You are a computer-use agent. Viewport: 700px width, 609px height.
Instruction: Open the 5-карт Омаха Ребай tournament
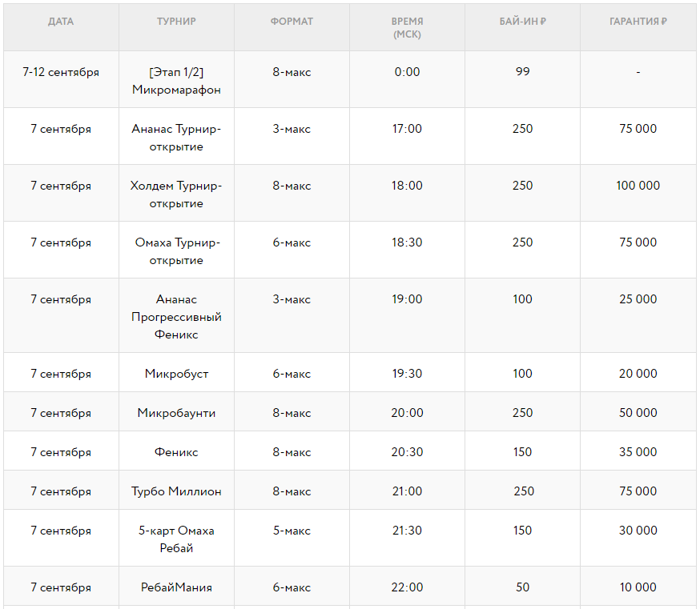click(176, 539)
